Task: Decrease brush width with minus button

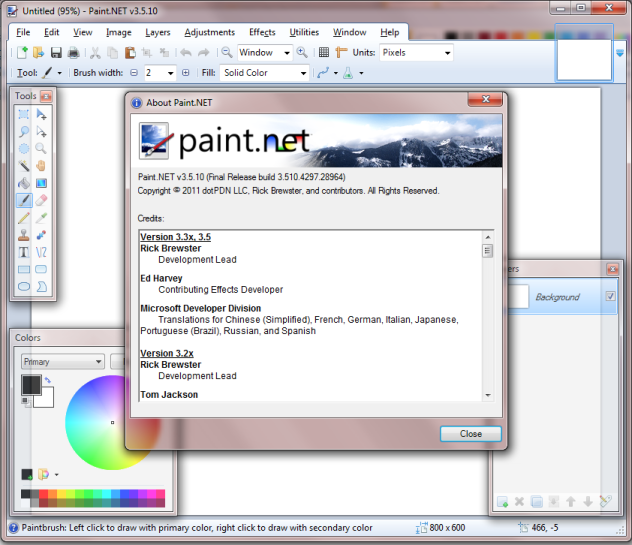Action: pyautogui.click(x=134, y=73)
